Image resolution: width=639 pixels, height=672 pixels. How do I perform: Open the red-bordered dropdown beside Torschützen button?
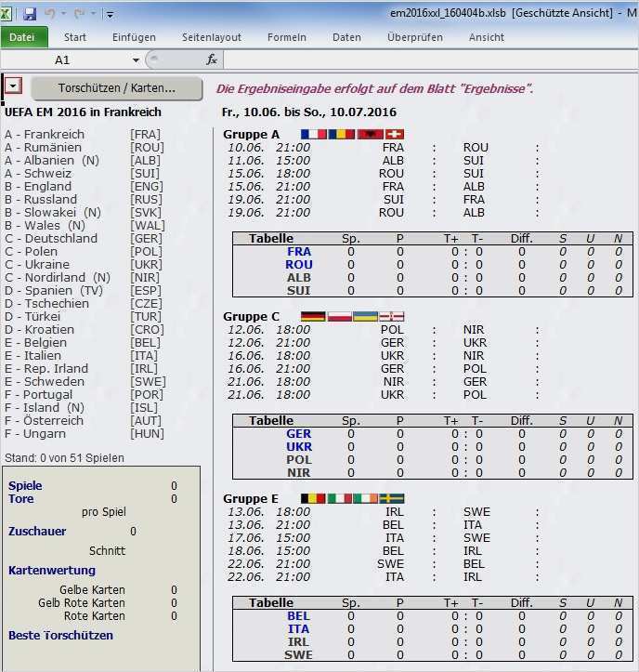(x=13, y=86)
